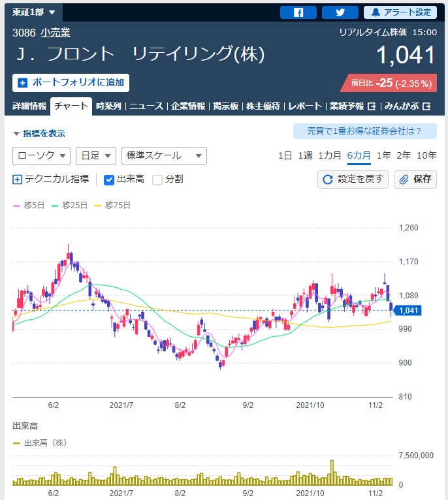This screenshot has height=500, width=448.
Task: Open the 業績予報 external link icon
Action: pos(372,106)
